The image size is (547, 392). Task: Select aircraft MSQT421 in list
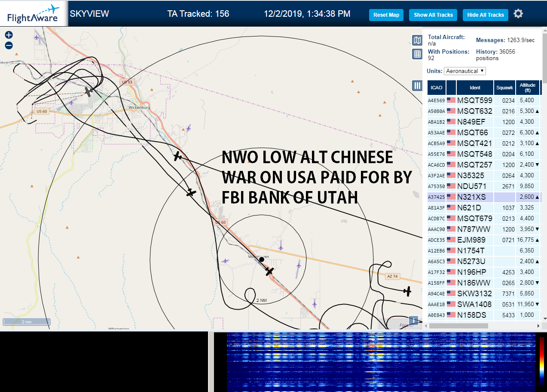(x=474, y=143)
